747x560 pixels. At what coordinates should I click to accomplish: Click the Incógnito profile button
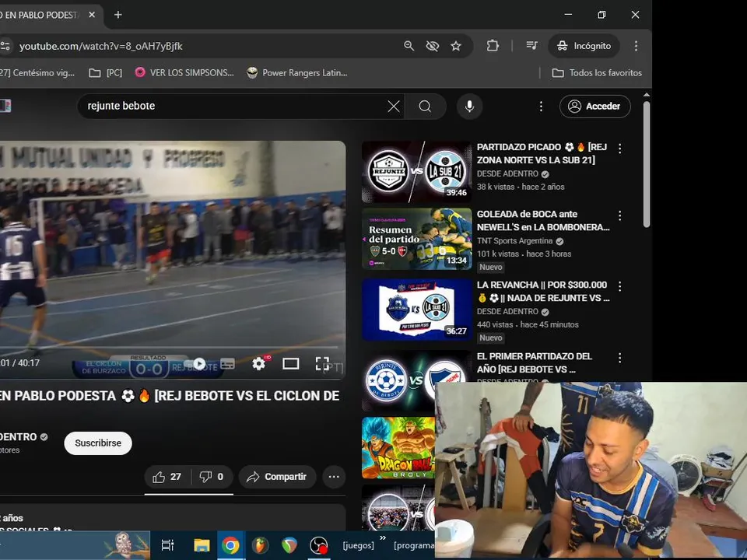pos(584,46)
